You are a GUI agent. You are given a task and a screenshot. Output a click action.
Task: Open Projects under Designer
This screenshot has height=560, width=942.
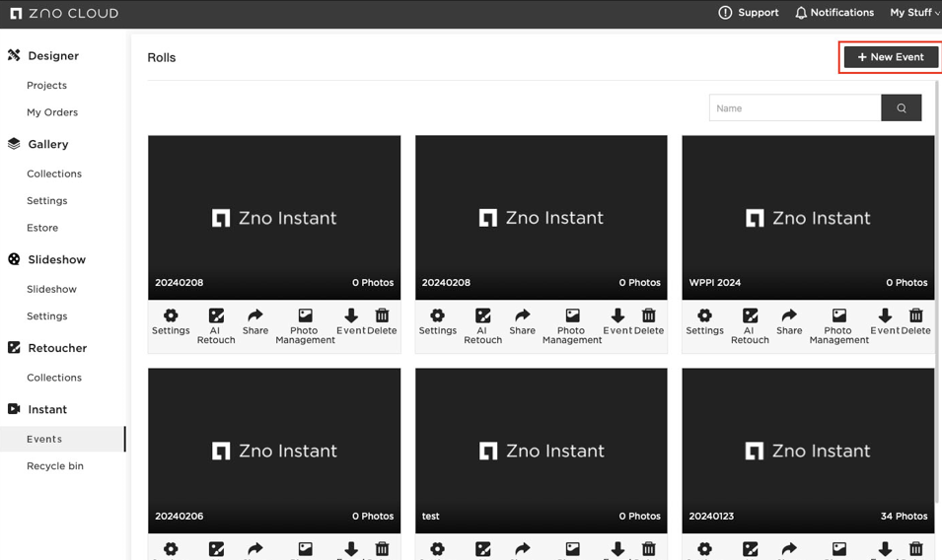(x=47, y=85)
